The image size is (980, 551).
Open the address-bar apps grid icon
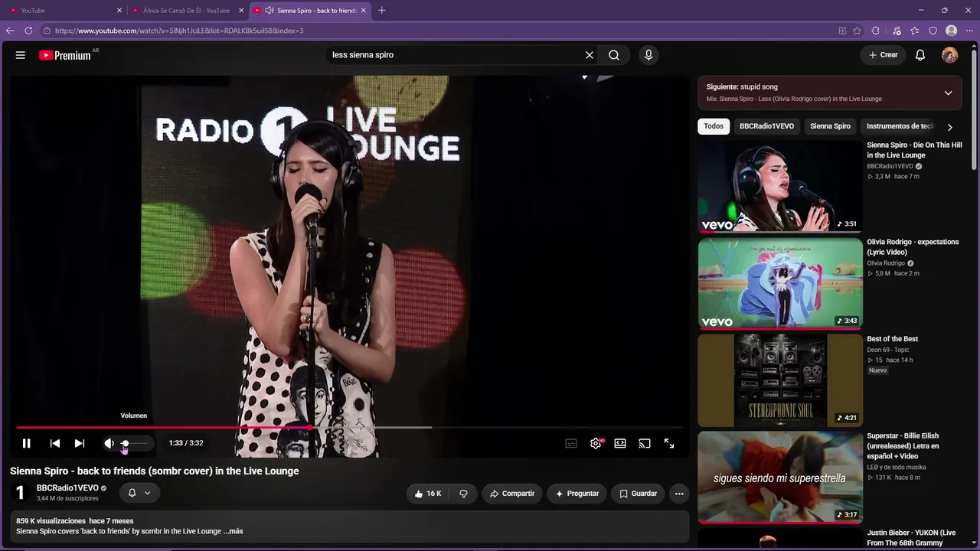point(842,31)
